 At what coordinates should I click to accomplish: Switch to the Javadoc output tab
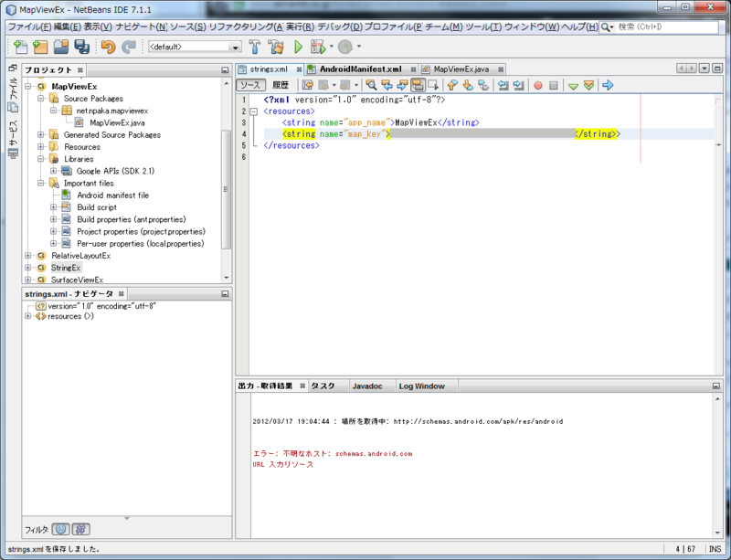click(367, 386)
